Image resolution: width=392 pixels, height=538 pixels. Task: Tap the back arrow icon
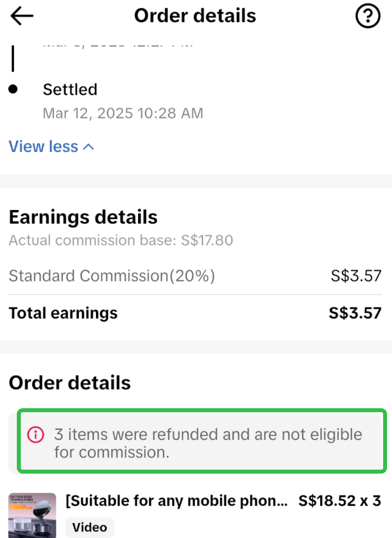(22, 16)
